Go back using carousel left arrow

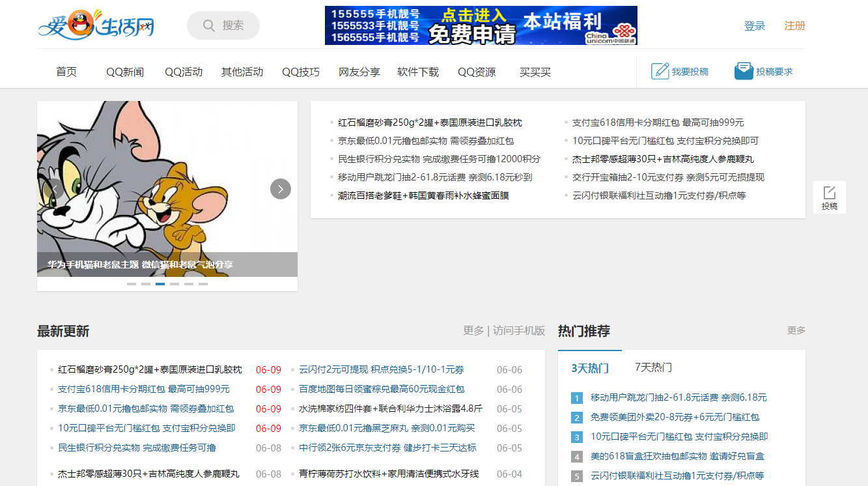(54, 189)
